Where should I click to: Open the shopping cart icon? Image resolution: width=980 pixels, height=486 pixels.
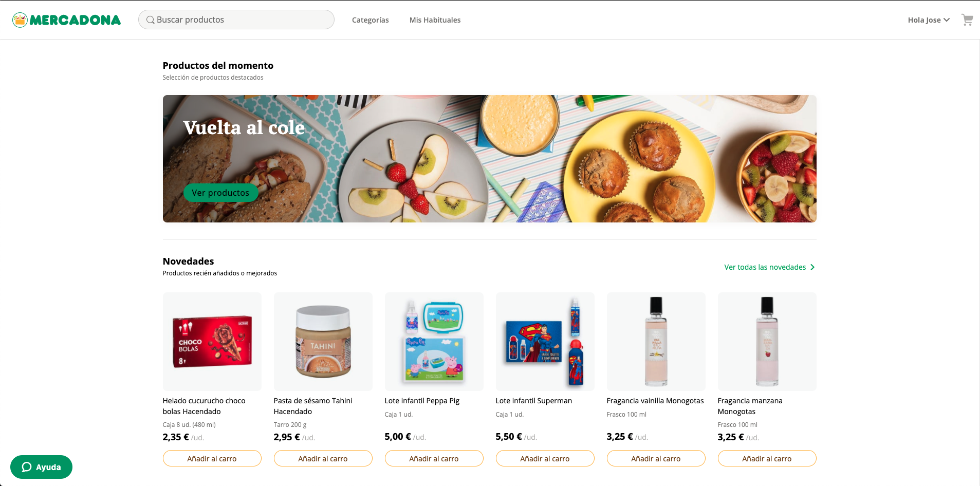coord(967,20)
